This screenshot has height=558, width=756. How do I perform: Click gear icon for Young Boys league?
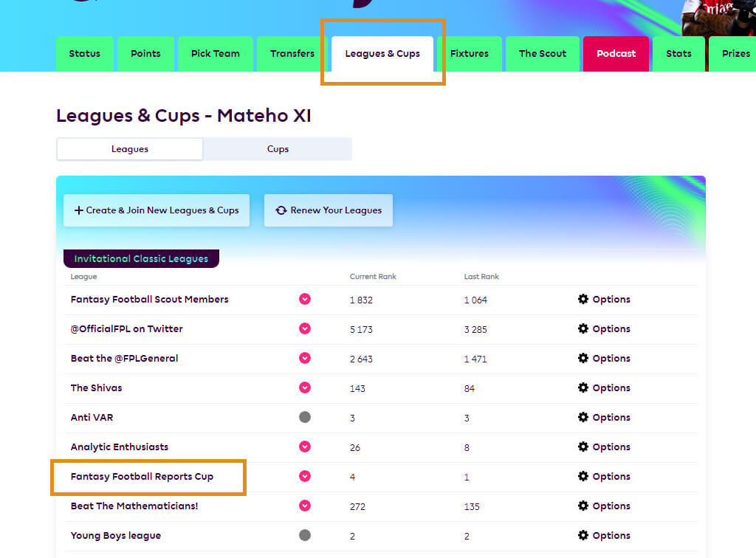[583, 535]
